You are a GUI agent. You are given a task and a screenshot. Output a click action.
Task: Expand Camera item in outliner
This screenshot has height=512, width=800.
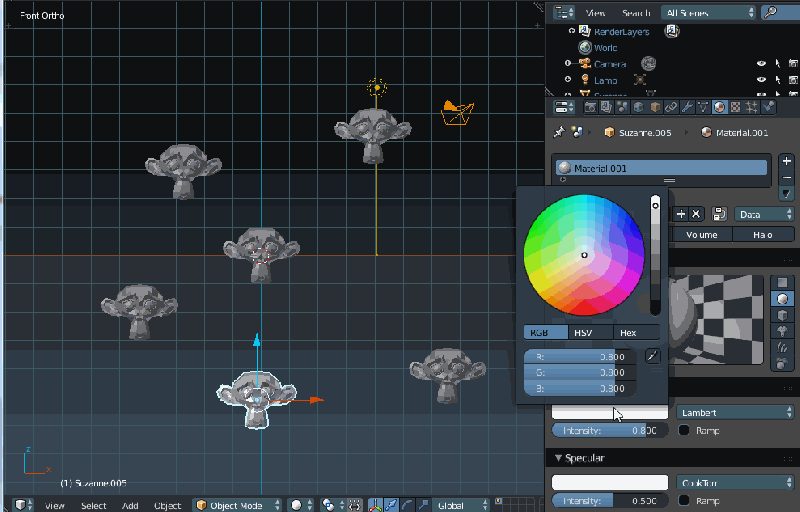pyautogui.click(x=567, y=64)
